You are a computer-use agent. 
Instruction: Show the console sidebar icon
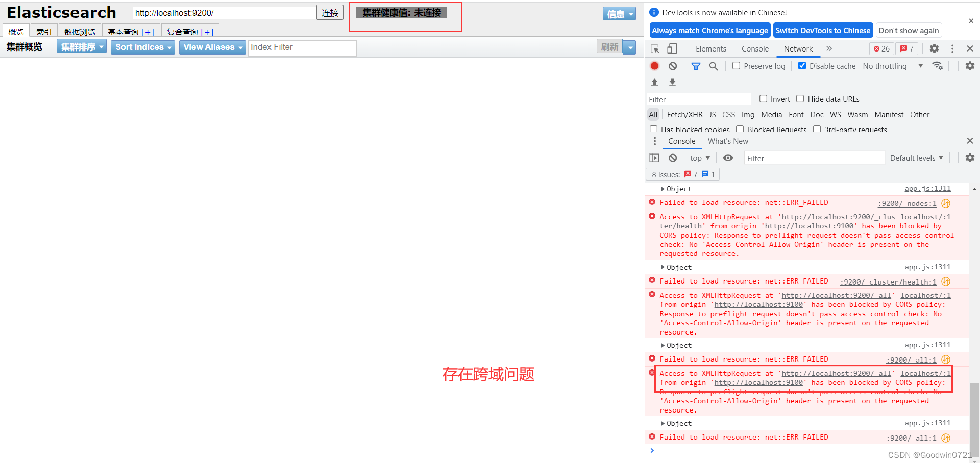pos(654,158)
